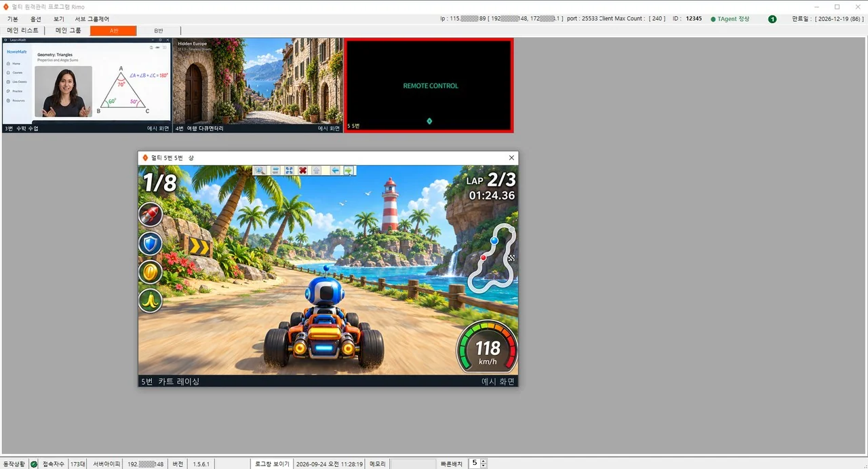Click the 5번 카트 레이싱 caption
The height and width of the screenshot is (469, 868).
coord(170,381)
